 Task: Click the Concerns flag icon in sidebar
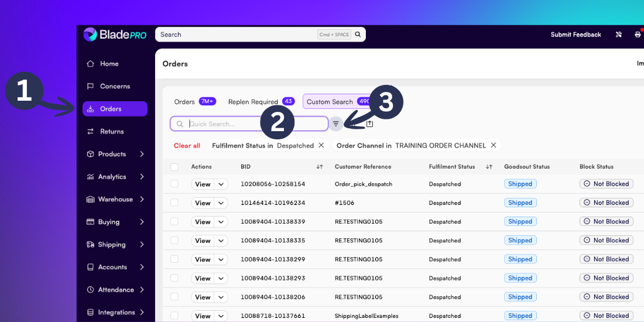[90, 86]
